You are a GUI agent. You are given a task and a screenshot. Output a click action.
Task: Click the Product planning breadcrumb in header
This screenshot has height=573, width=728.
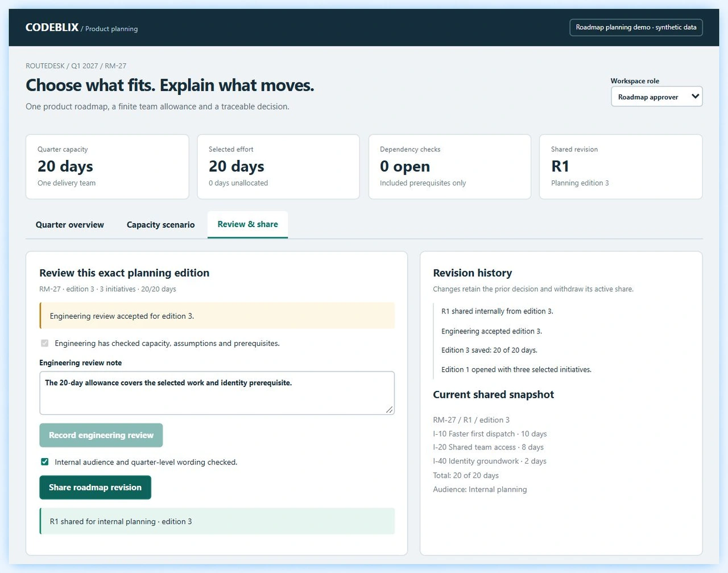click(x=111, y=29)
